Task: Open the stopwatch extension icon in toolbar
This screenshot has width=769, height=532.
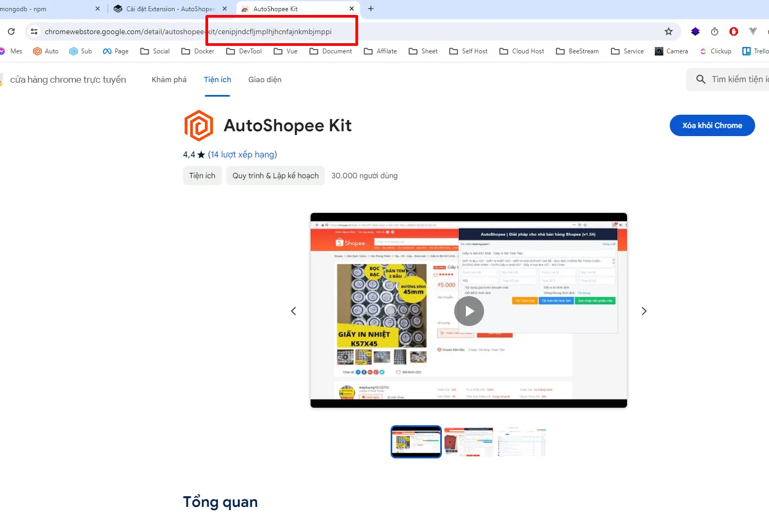Action: point(715,31)
